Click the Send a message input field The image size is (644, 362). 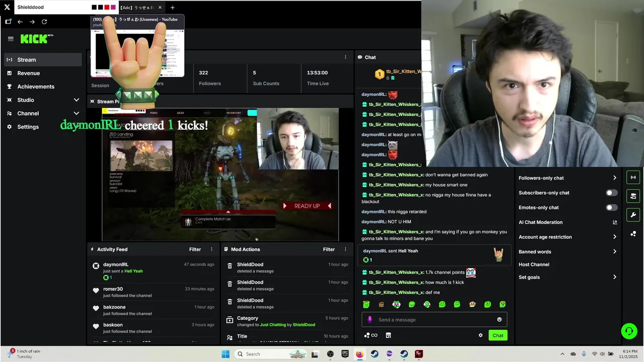434,320
